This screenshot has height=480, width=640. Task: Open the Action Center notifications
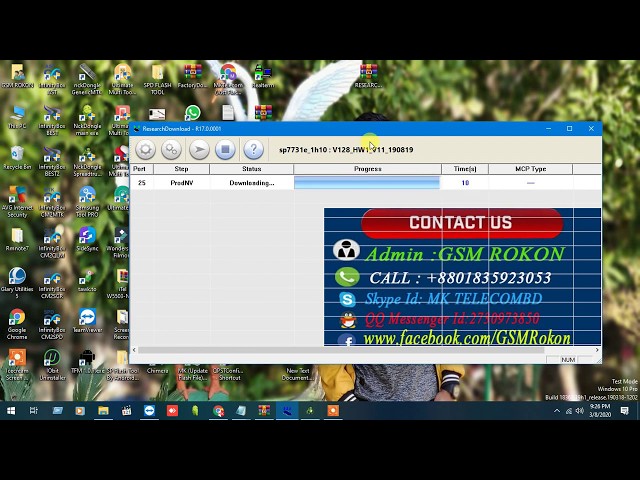coord(624,411)
